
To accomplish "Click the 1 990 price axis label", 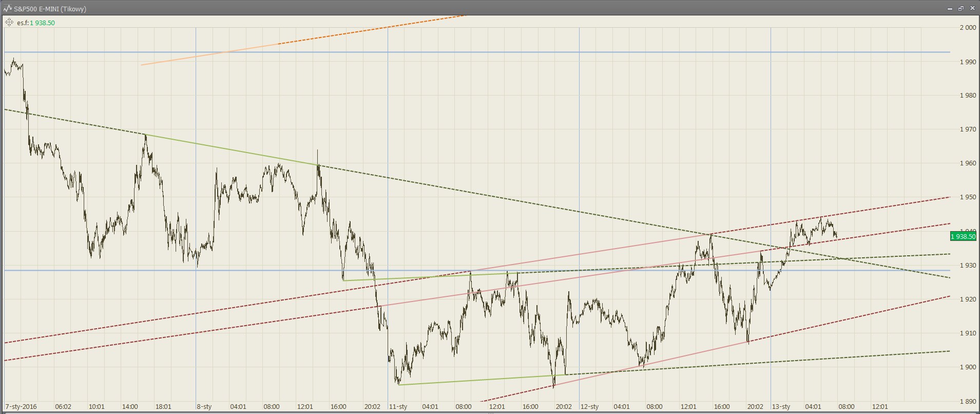I will tap(968, 62).
